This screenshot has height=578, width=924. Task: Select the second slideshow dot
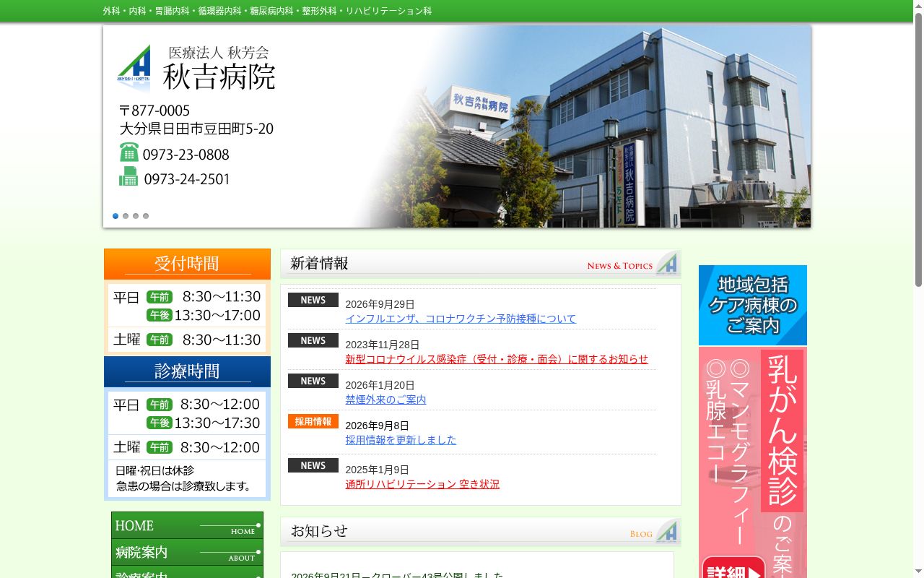[x=126, y=216]
